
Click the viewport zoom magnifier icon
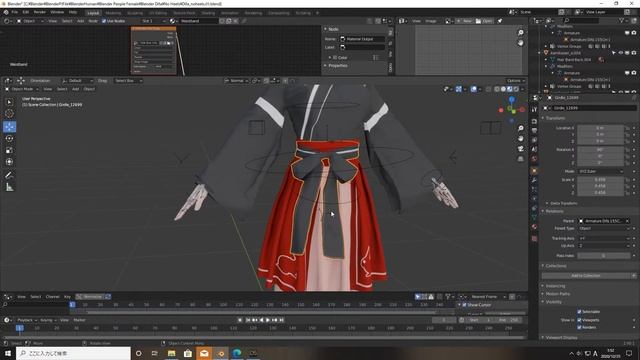pyautogui.click(x=521, y=129)
